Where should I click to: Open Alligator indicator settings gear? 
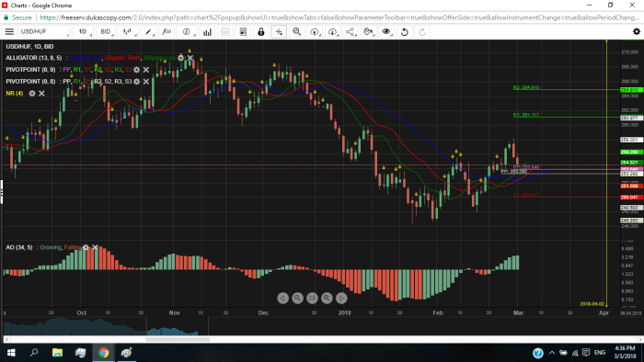180,58
